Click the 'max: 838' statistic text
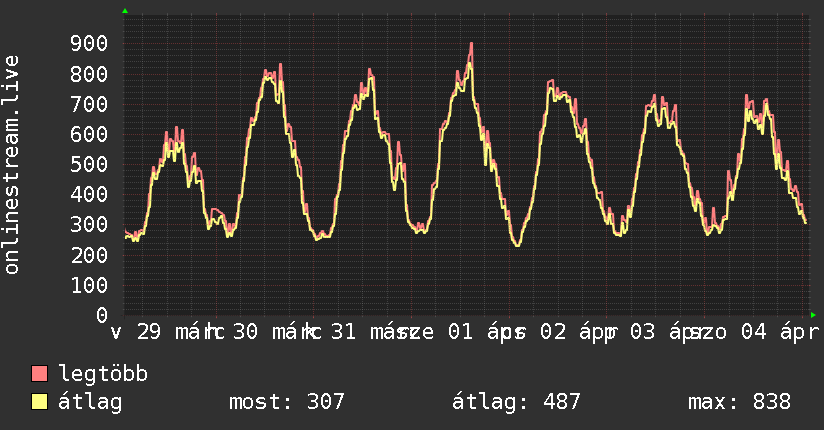The height and width of the screenshot is (430, 824). click(739, 403)
